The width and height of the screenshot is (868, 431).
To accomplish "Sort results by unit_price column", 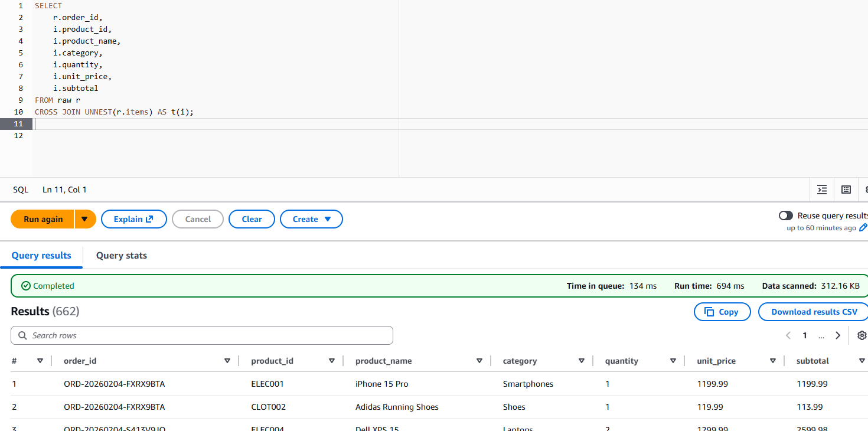I will [x=773, y=361].
